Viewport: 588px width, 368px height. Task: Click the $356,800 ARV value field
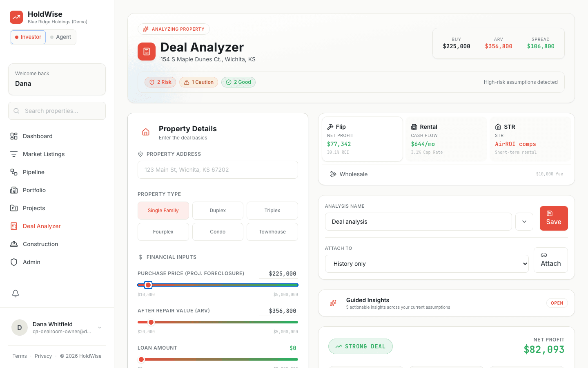click(x=278, y=311)
